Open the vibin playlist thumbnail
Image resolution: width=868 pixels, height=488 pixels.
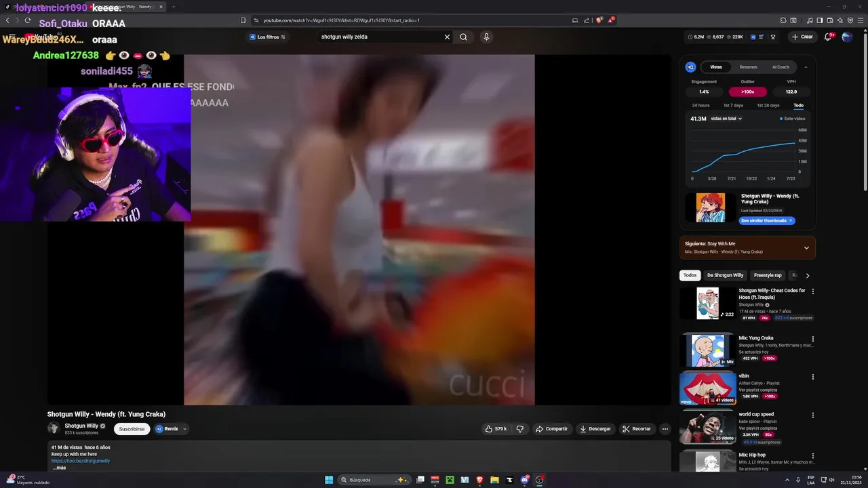pos(707,388)
